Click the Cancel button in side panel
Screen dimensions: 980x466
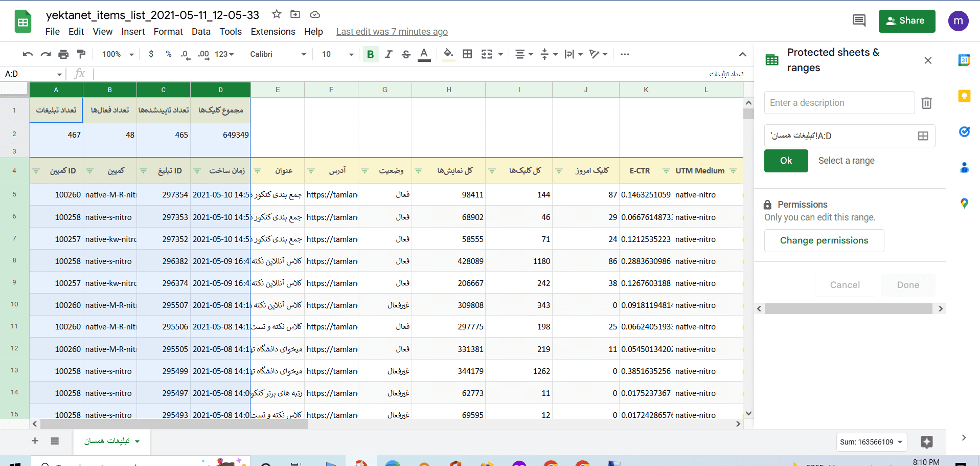click(x=845, y=285)
